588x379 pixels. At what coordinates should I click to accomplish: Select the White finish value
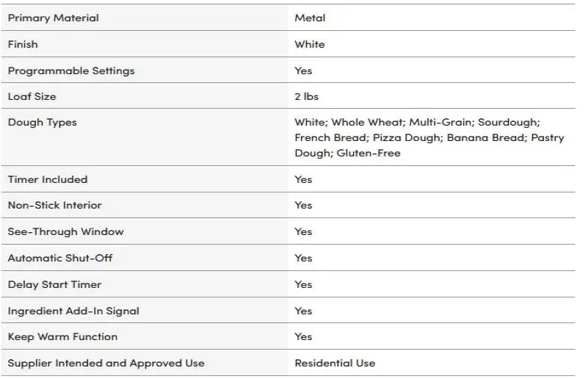tap(310, 44)
